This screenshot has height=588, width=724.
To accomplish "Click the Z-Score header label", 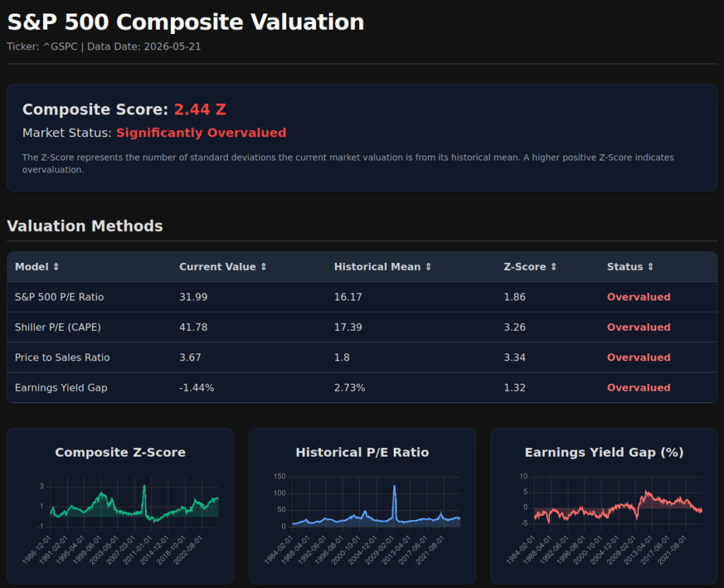I will pyautogui.click(x=525, y=266).
